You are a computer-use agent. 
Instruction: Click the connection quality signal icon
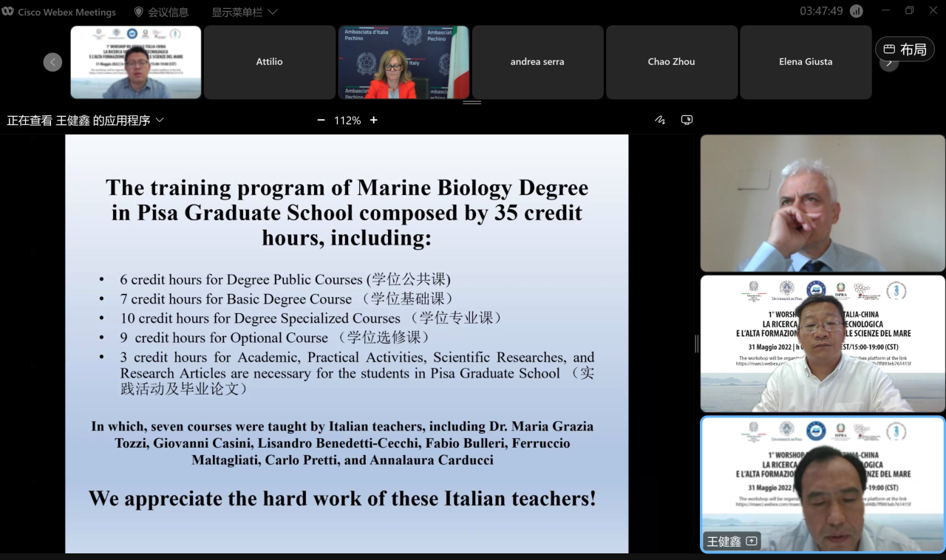(857, 11)
